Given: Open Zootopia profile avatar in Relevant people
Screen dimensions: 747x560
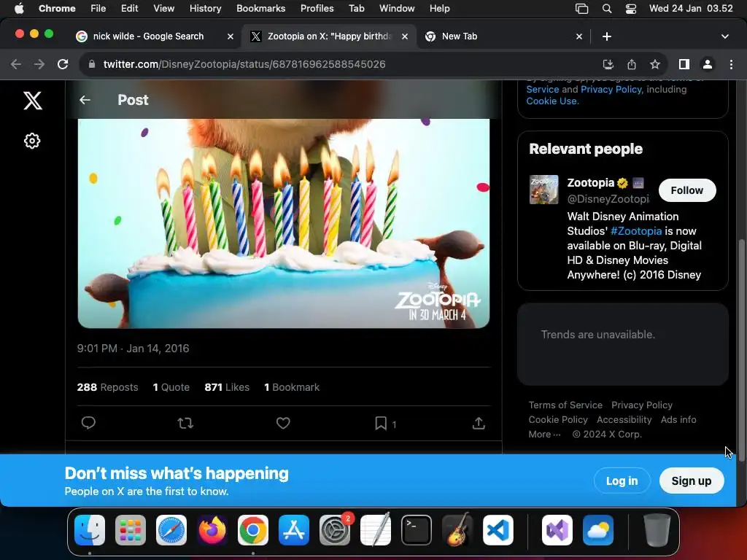Looking at the screenshot, I should tap(543, 190).
